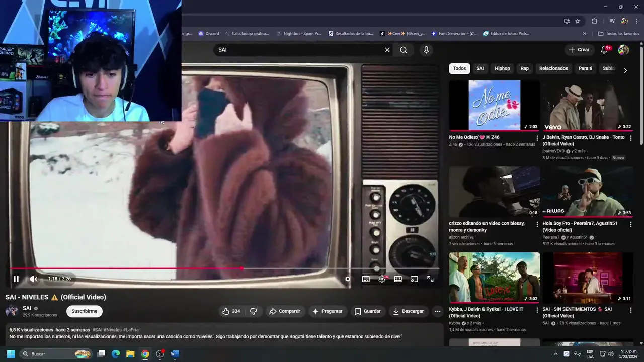Open the YouTube notifications bell
The image size is (644, 362).
point(605,50)
